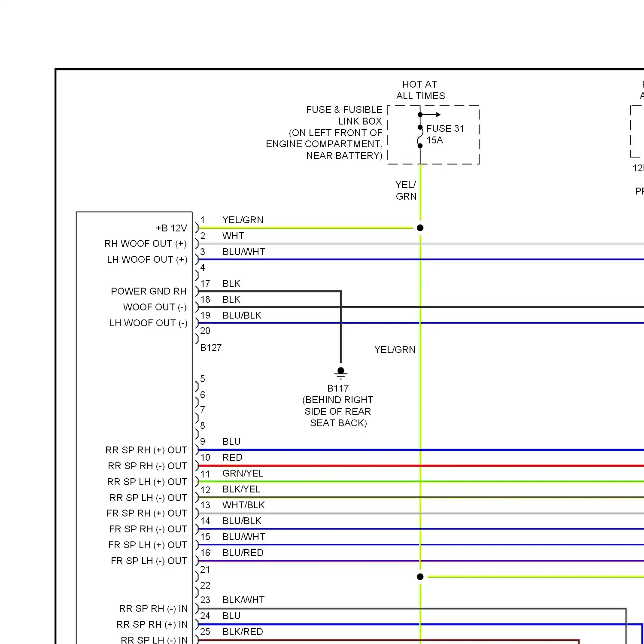Image resolution: width=644 pixels, height=644 pixels.
Task: Click the splice dot on the pin 1 YEL/GRN wire
Action: (x=420, y=228)
